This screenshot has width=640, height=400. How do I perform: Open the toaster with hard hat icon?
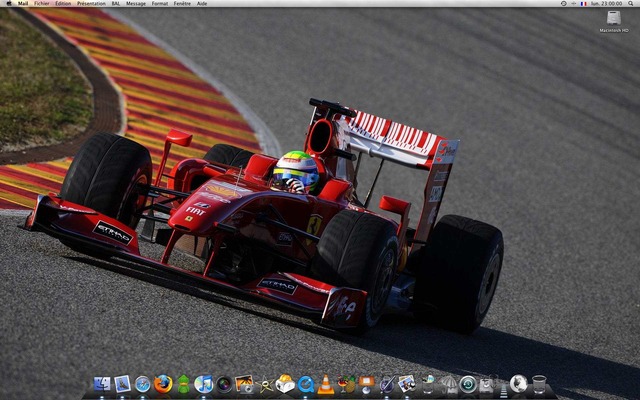(x=285, y=384)
